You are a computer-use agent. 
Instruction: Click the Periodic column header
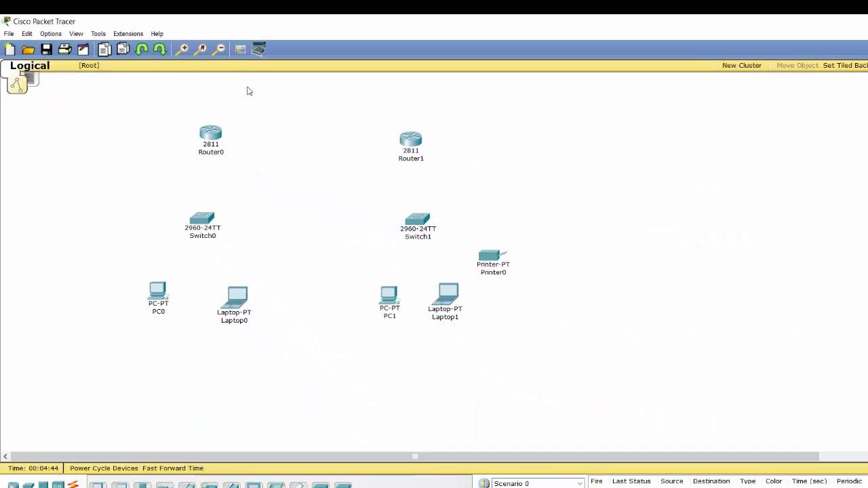pyautogui.click(x=849, y=481)
